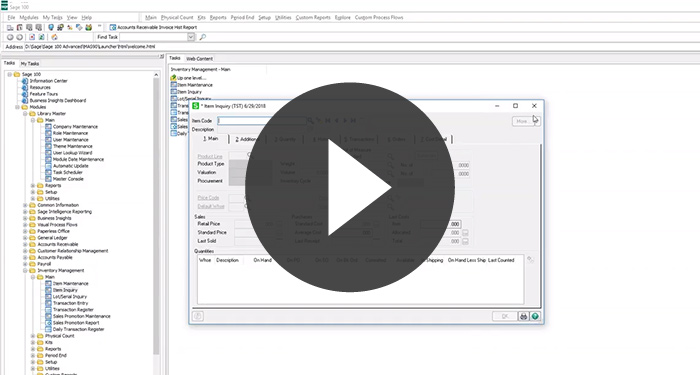The image size is (700, 375).
Task: Click the Item Code lookup magnifier icon
Action: point(310,121)
